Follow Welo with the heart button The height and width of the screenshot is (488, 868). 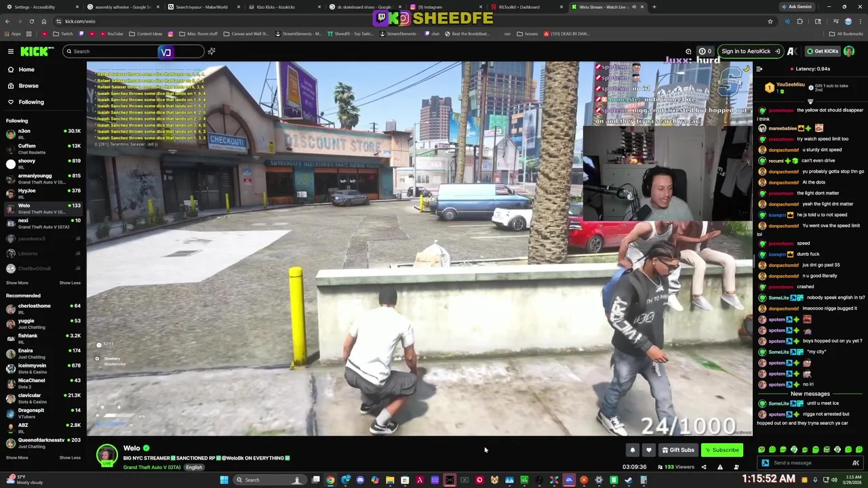[649, 450]
